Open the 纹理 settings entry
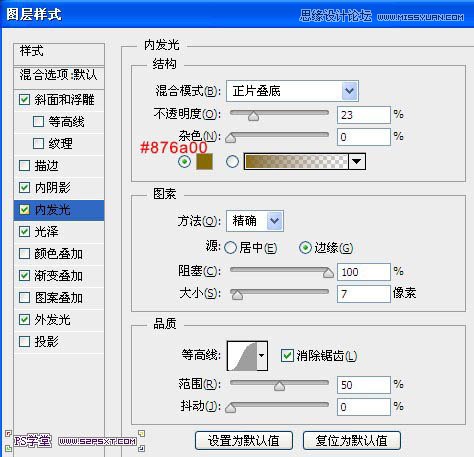The image size is (474, 457). coord(60,143)
